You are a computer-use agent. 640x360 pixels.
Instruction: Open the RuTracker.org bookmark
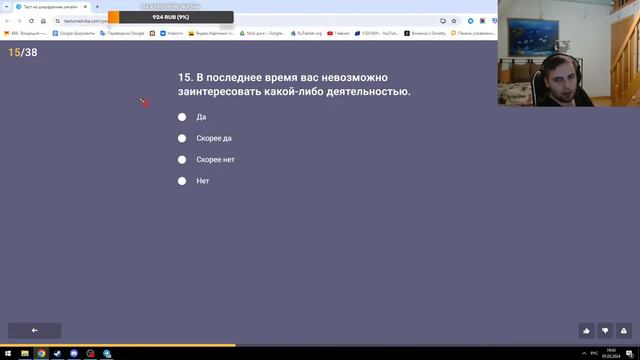[x=306, y=33]
